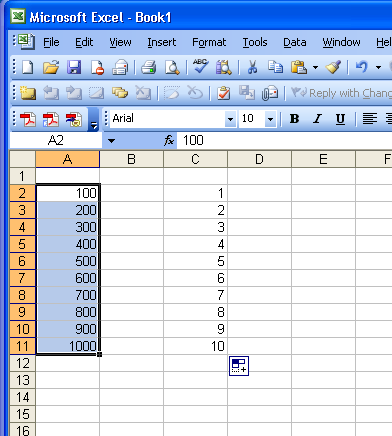Viewport: 392px width, 436px height.
Task: Open the Research binoculars icon
Action: pyautogui.click(x=224, y=68)
